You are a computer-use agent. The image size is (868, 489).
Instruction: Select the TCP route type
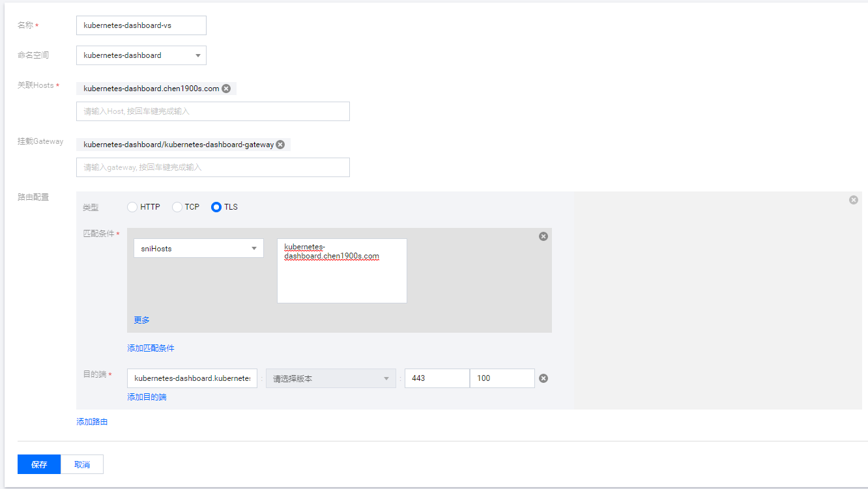177,207
